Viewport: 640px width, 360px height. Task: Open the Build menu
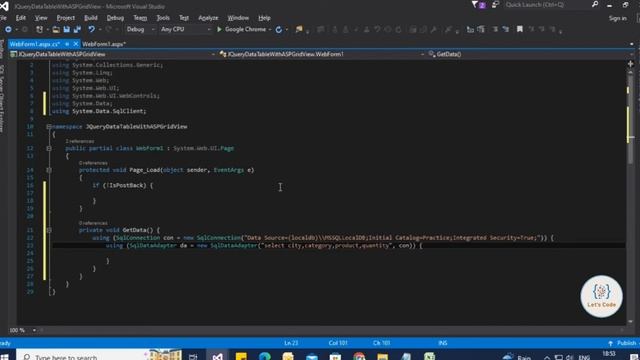tap(91, 18)
